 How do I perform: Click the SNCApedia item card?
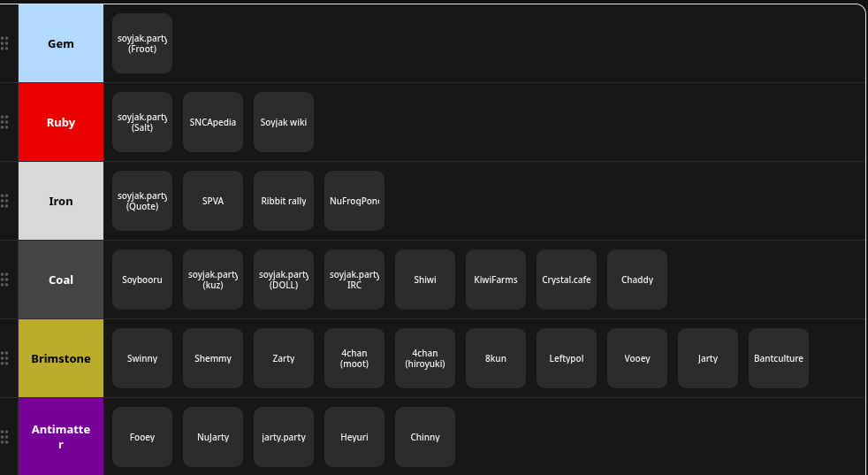213,122
